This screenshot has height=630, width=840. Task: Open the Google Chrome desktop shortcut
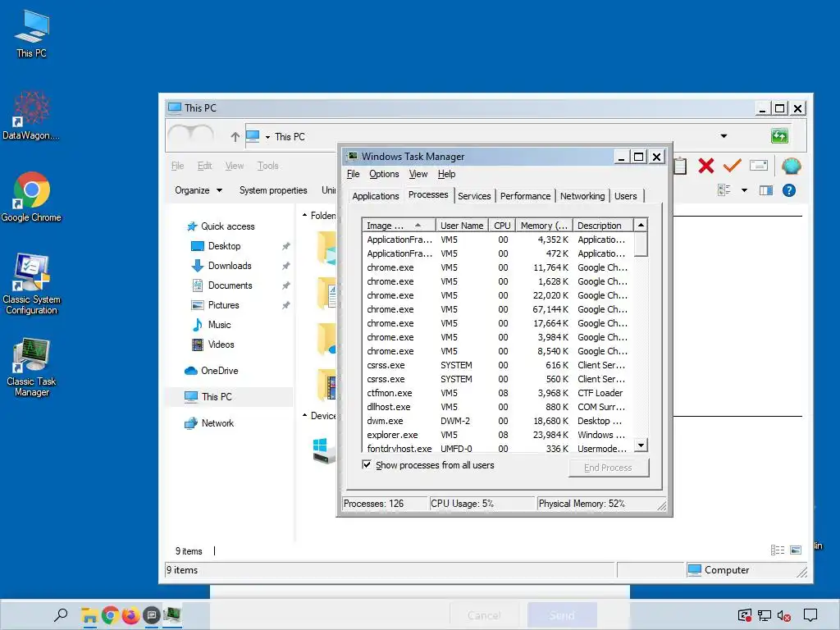pyautogui.click(x=31, y=197)
